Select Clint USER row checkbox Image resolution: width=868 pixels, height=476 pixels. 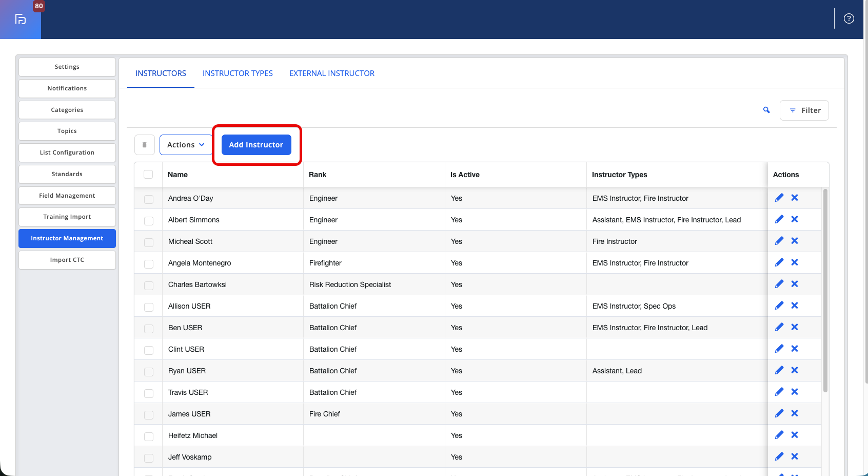(x=149, y=350)
